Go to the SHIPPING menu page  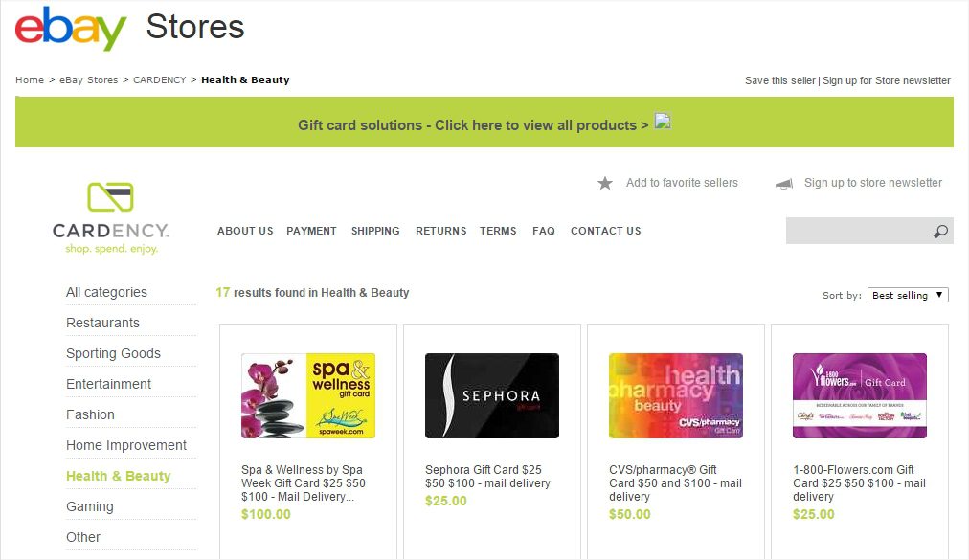[375, 231]
